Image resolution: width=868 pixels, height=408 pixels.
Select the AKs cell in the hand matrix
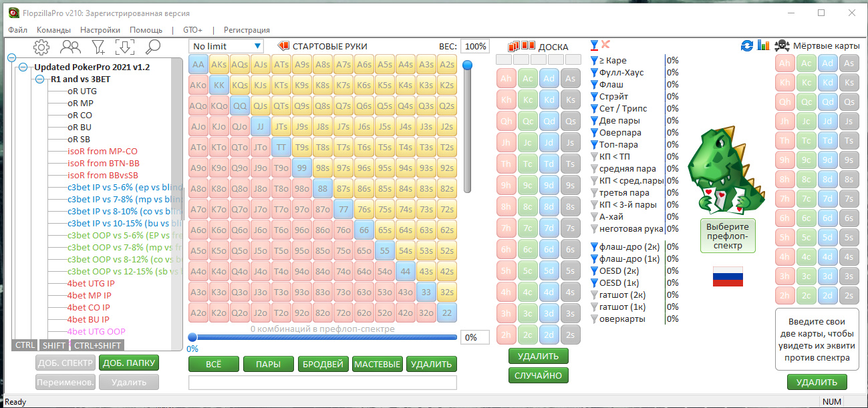(x=219, y=65)
